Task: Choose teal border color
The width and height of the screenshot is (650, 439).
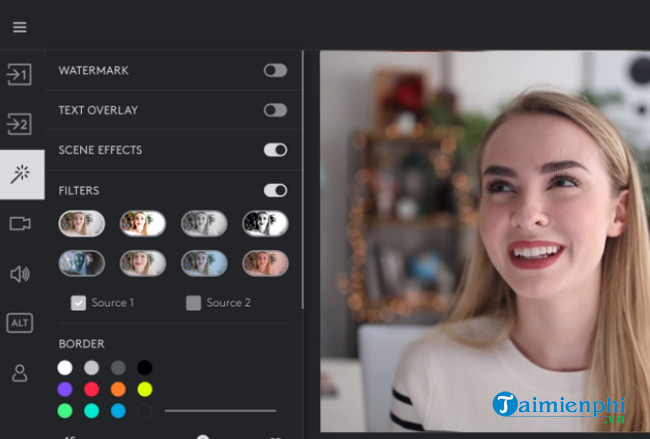Action: (x=92, y=411)
